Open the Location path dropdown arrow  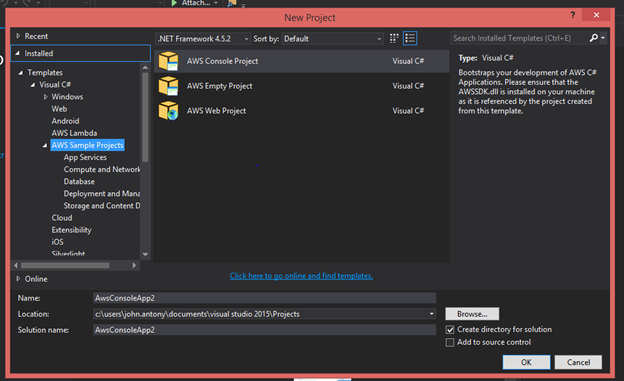pos(431,314)
